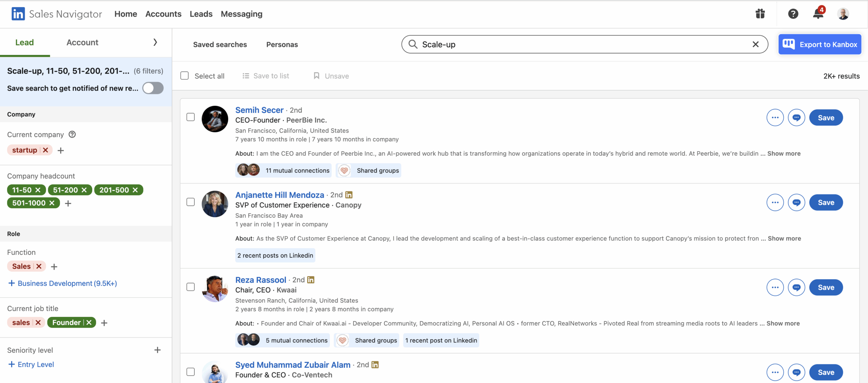Go to Home in top navigation
Image resolution: width=868 pixels, height=383 pixels.
[126, 14]
